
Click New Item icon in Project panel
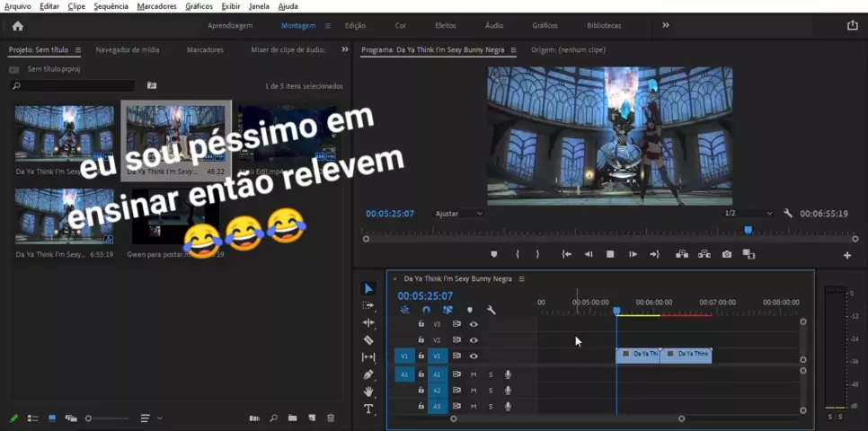[x=312, y=418]
